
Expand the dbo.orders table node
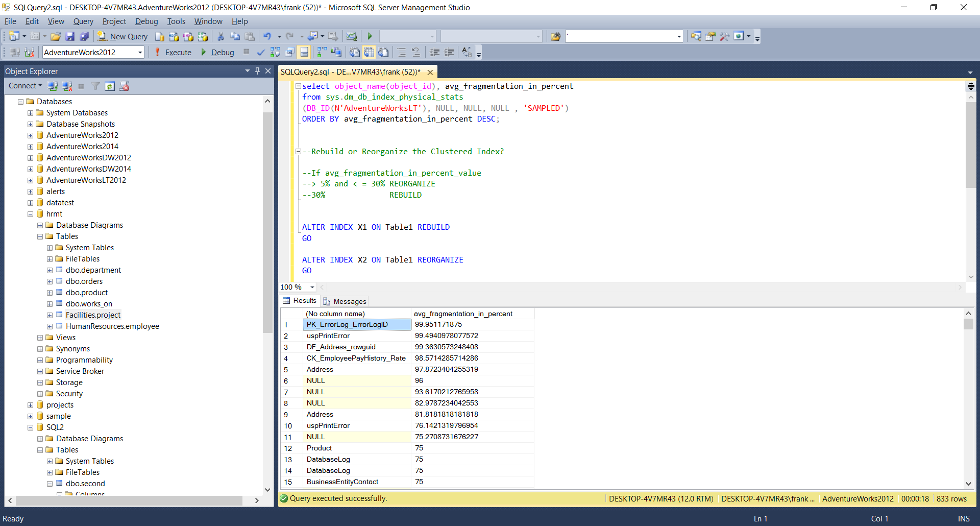pos(50,281)
